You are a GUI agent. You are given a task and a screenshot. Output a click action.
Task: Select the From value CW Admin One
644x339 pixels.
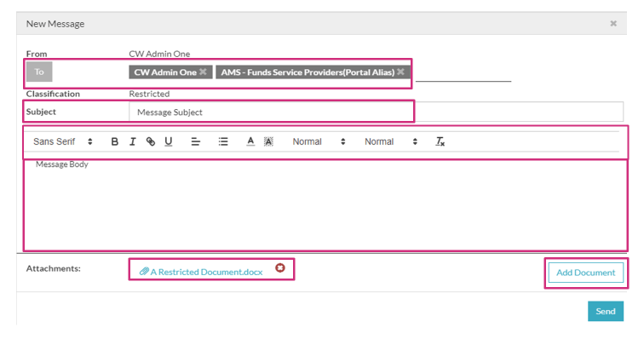point(159,54)
